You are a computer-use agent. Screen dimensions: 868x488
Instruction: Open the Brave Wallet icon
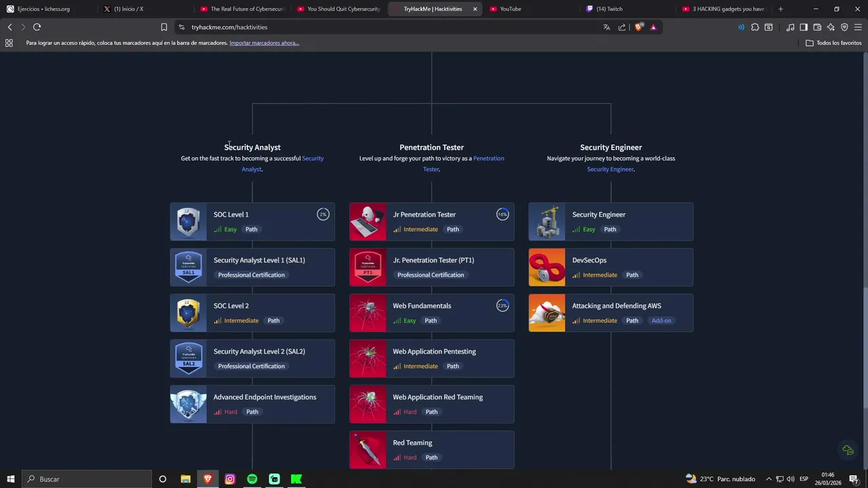point(817,27)
